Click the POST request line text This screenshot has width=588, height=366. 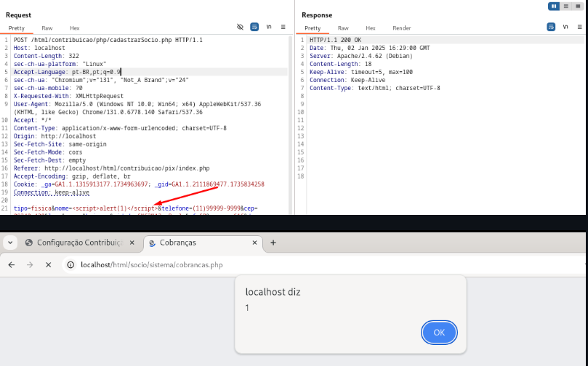coord(108,40)
